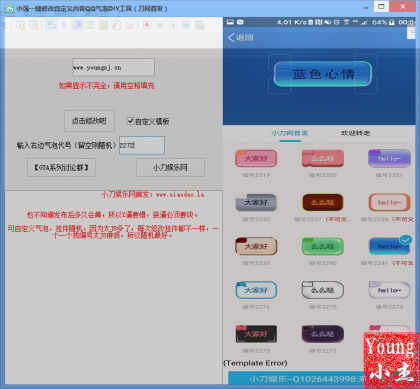Switch to the 小刀网首发 tab
The height and width of the screenshot is (389, 420).
coord(290,133)
